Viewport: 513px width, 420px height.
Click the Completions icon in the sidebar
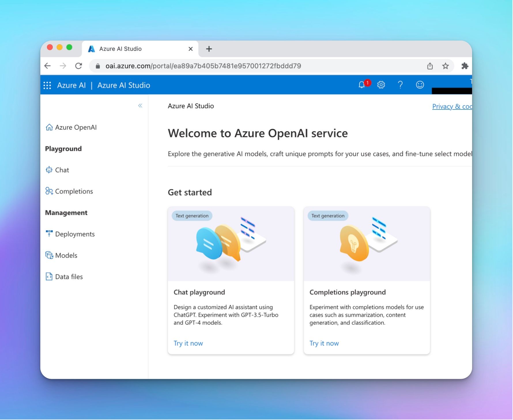[x=49, y=191]
